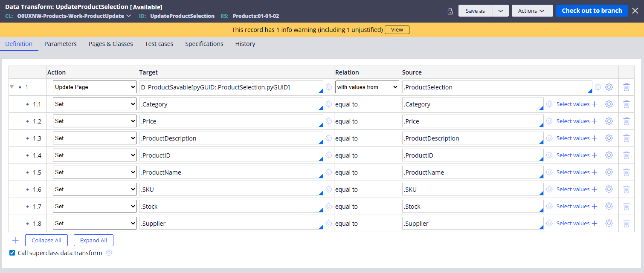The height and width of the screenshot is (273, 644).
Task: Expand the Save as split-button arrow
Action: coord(501,11)
